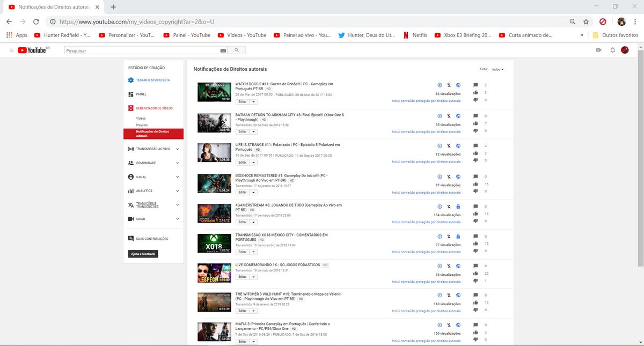Open the YouTube guide hamburger menu
The image size is (644, 346).
(11, 50)
